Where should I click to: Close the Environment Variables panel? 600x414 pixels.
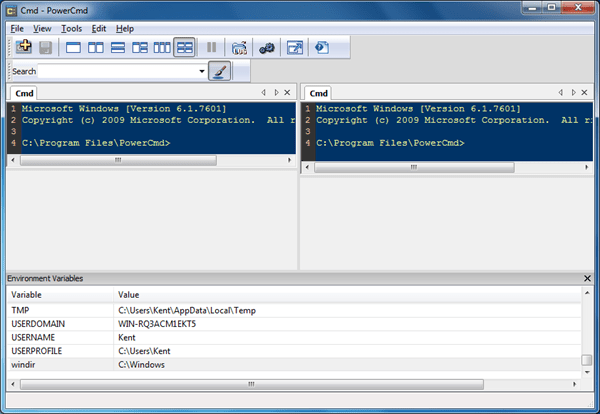(x=587, y=279)
